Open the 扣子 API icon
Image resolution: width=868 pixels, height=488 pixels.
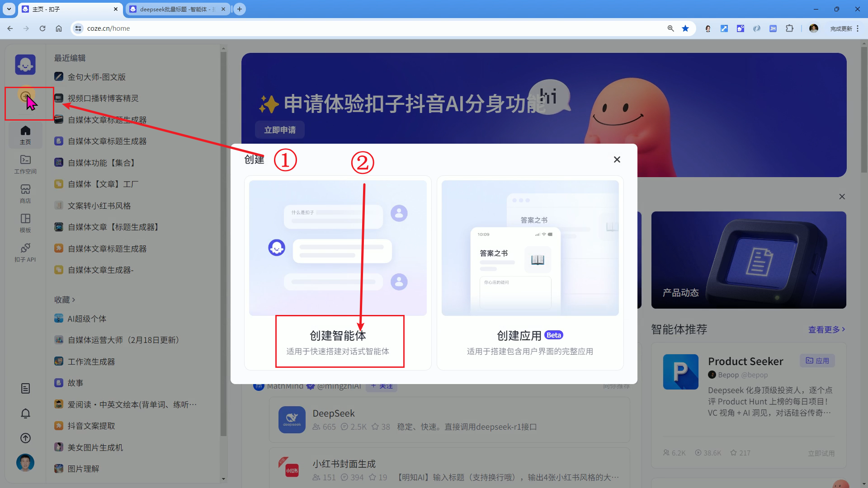[x=25, y=252]
